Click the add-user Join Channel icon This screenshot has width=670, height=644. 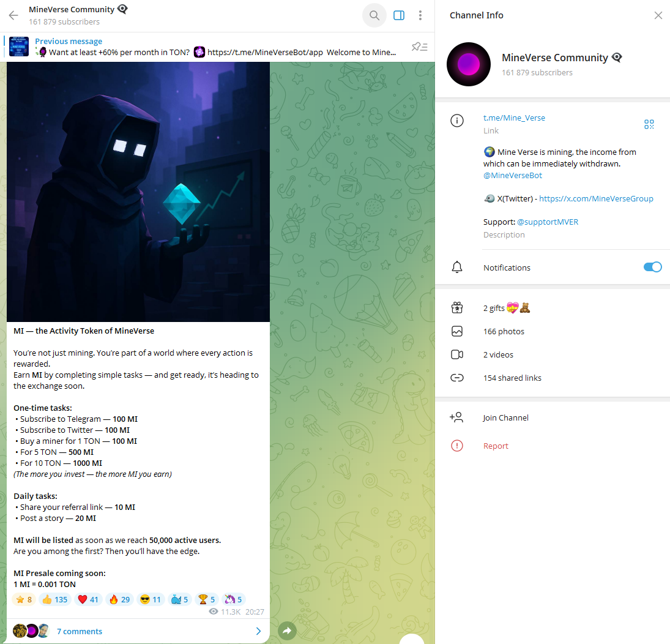click(x=456, y=417)
